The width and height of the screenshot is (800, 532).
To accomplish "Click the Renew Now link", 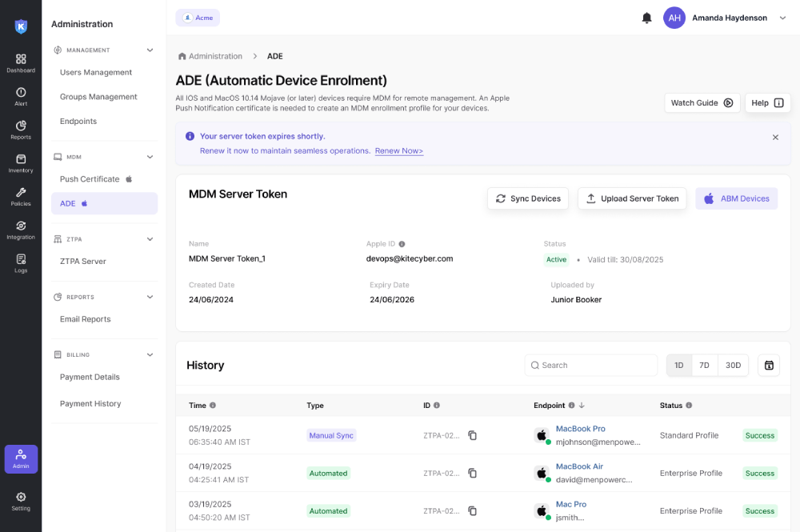I will click(x=398, y=150).
